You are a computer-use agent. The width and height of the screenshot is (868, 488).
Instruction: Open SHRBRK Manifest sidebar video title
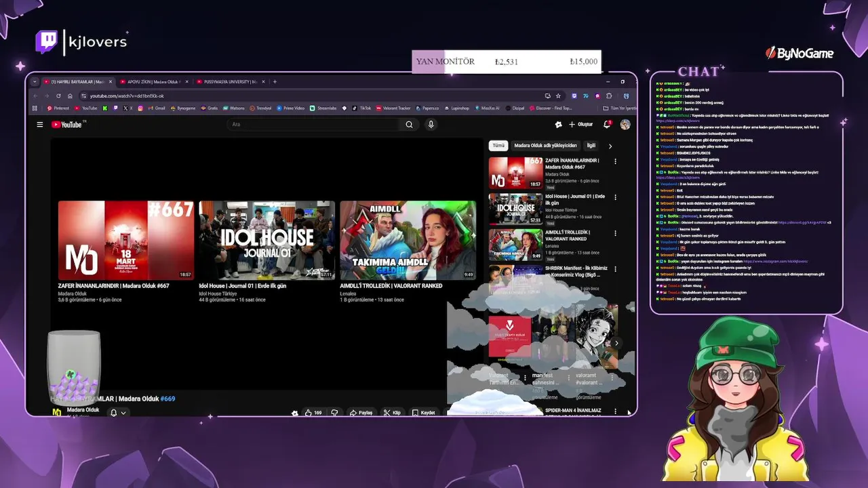coord(576,271)
